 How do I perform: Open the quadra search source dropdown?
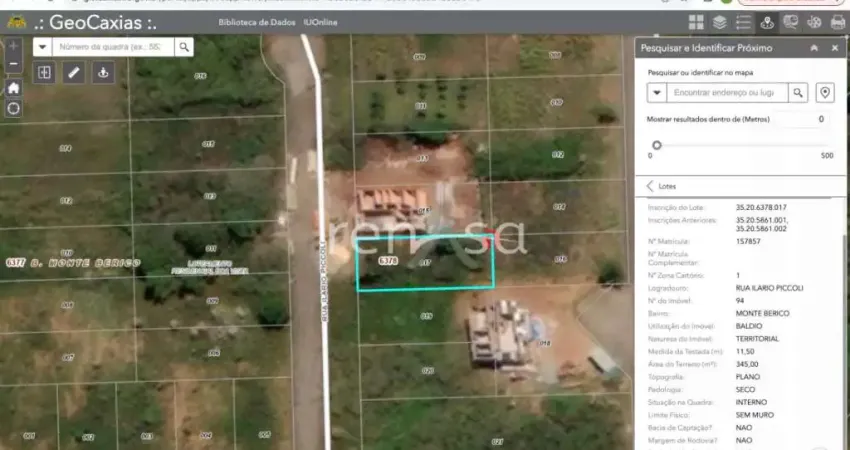[x=42, y=46]
